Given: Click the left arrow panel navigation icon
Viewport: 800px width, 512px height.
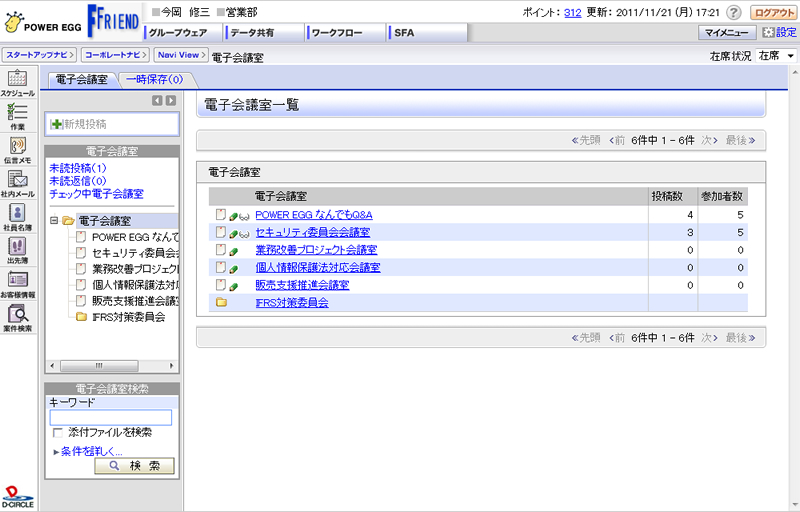Looking at the screenshot, I should point(157,100).
